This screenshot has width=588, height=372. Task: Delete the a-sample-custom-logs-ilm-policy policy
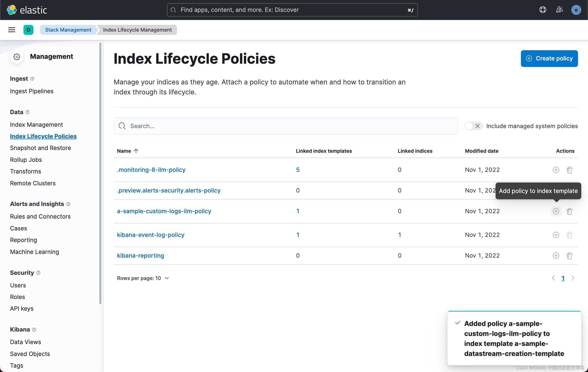(569, 211)
